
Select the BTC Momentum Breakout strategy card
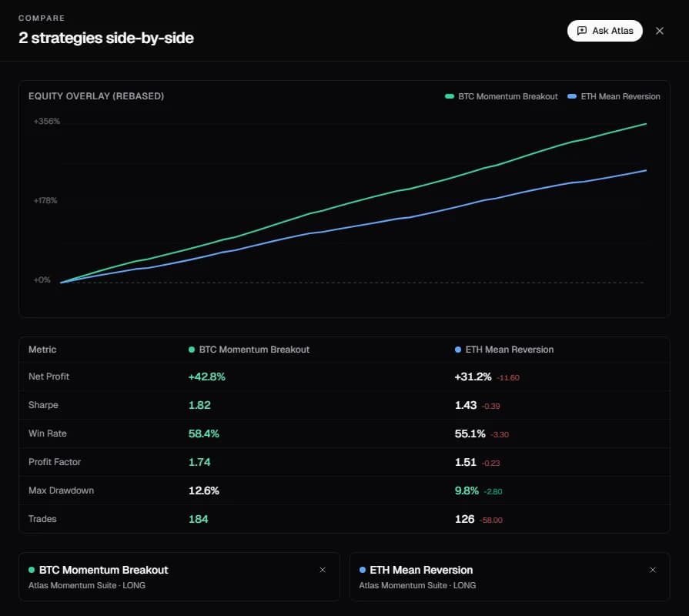tap(179, 577)
